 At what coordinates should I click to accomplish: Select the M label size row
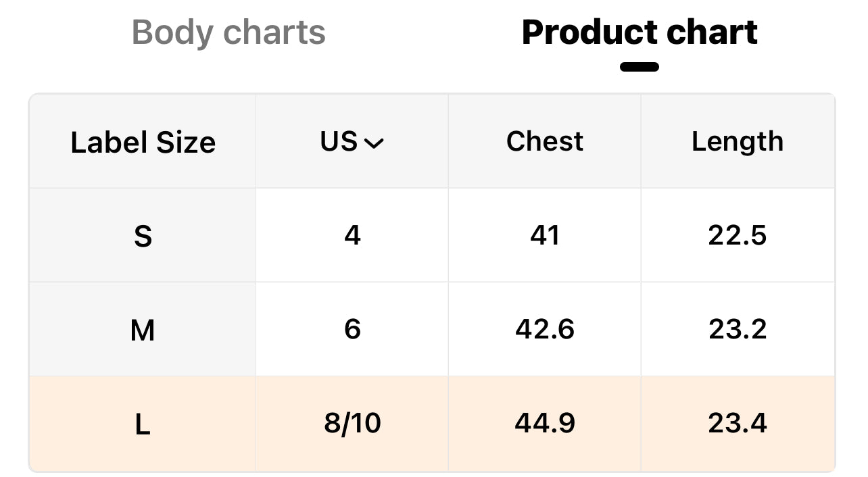(432, 329)
